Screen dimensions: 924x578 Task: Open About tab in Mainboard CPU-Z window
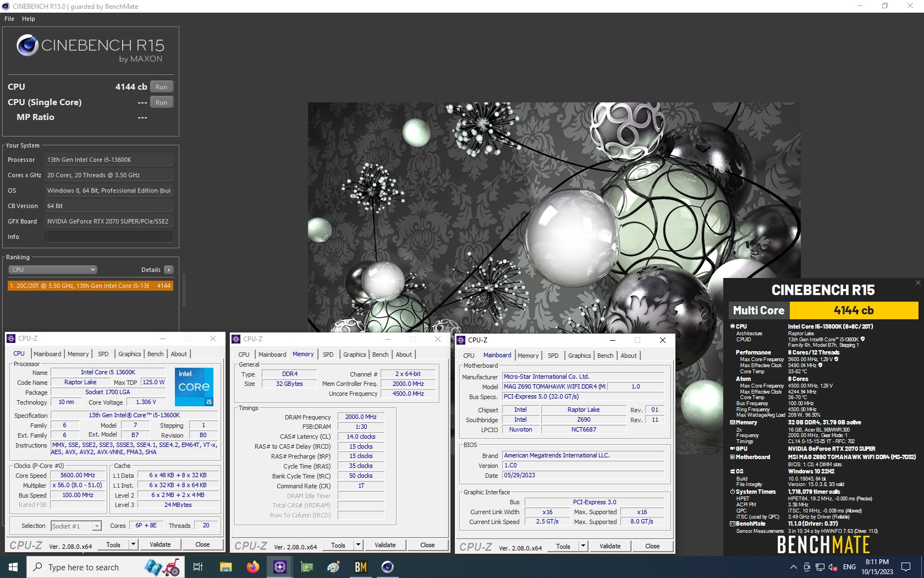pyautogui.click(x=629, y=356)
